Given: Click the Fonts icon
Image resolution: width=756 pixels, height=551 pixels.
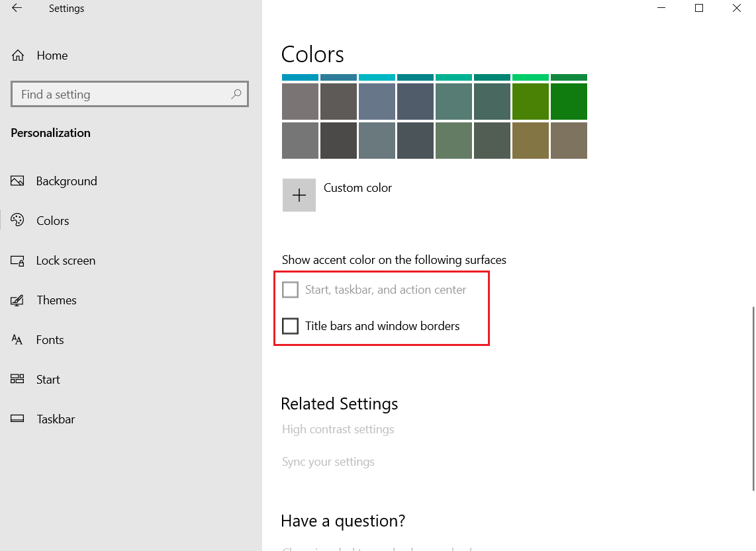Looking at the screenshot, I should point(17,339).
